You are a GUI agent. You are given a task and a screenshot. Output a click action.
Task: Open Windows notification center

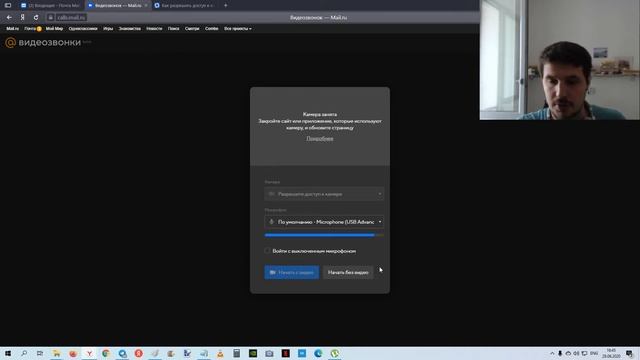[x=629, y=353]
